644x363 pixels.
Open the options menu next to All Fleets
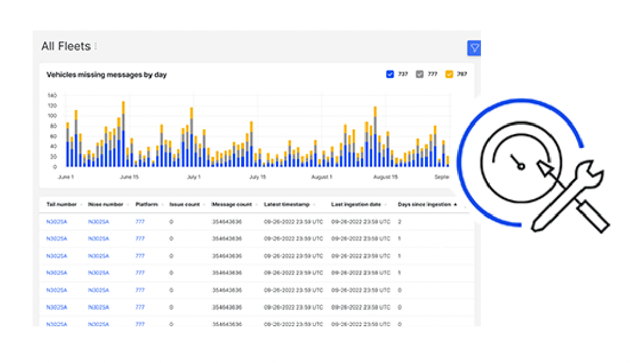(95, 46)
